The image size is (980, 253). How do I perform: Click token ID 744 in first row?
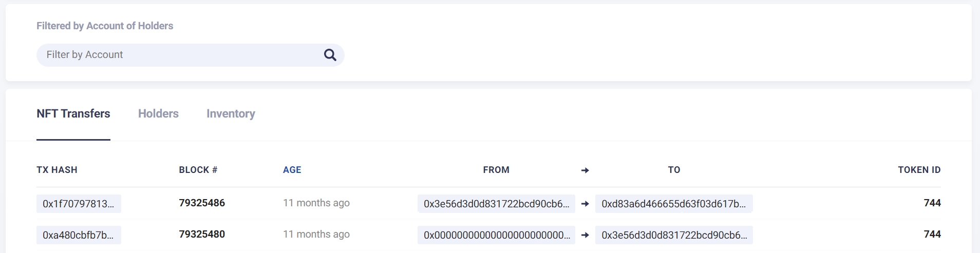[x=932, y=203]
